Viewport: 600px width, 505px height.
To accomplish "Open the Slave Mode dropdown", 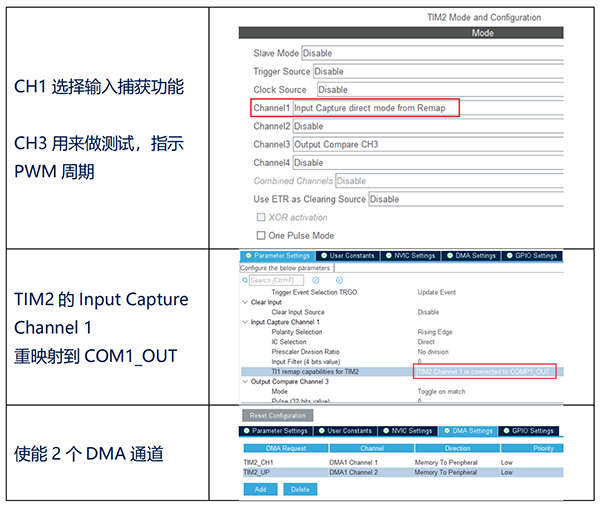I will [x=432, y=53].
